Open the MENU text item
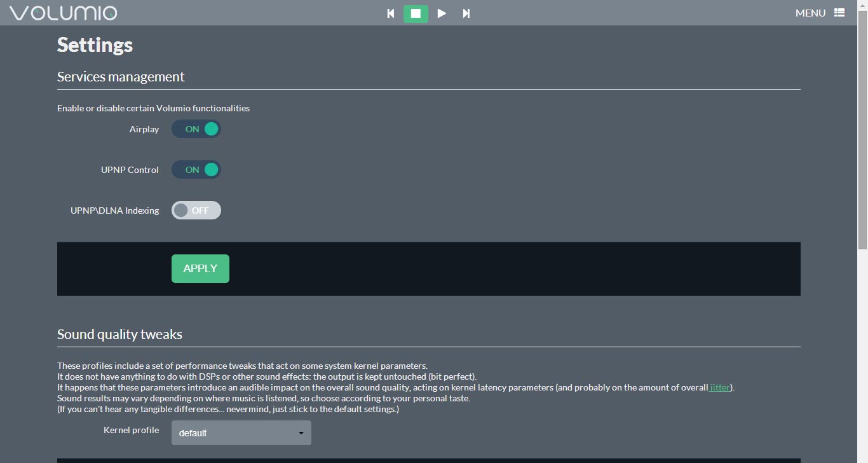 coord(810,13)
